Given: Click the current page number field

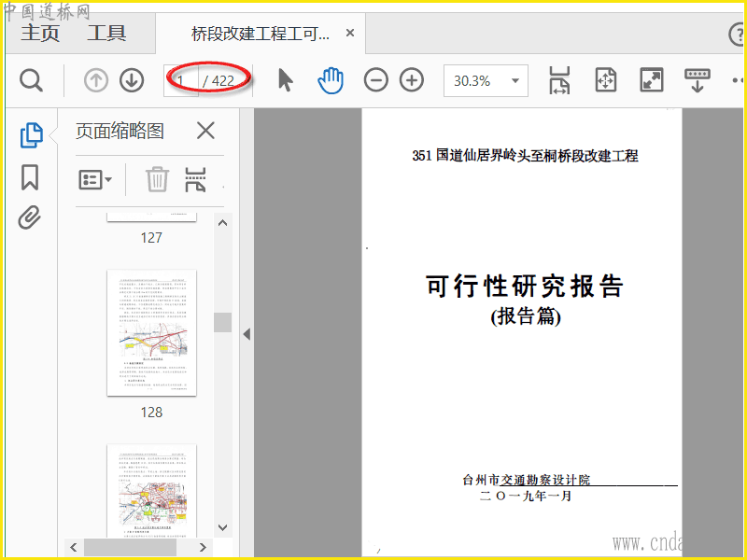Looking at the screenshot, I should [x=180, y=81].
